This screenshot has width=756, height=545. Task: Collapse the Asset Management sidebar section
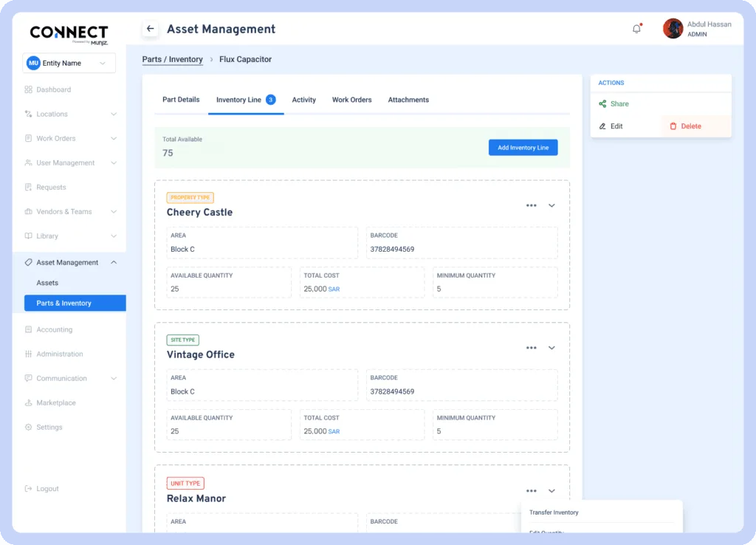pos(114,262)
